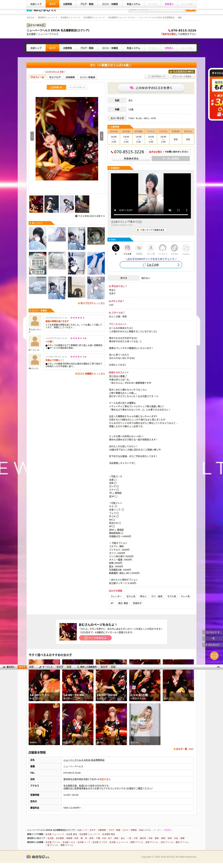
Task: Unmute the video with speaker icon
Action: pyautogui.click(x=170, y=210)
